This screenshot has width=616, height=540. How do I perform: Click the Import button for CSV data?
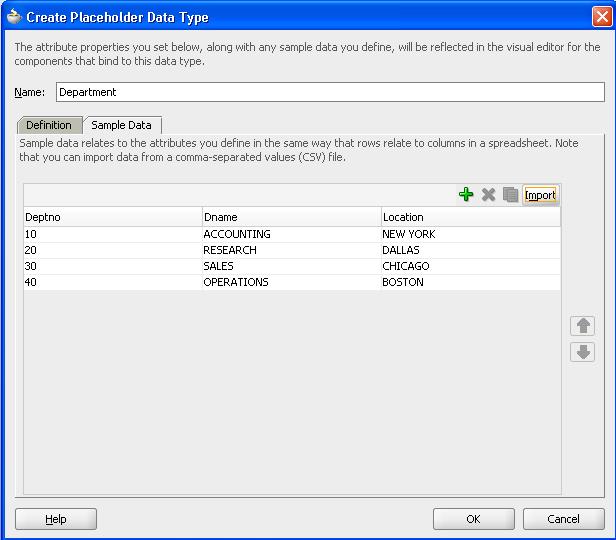[540, 195]
